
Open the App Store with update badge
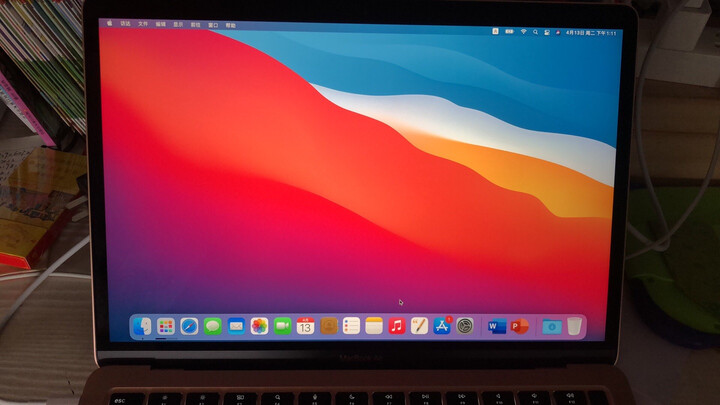(442, 326)
